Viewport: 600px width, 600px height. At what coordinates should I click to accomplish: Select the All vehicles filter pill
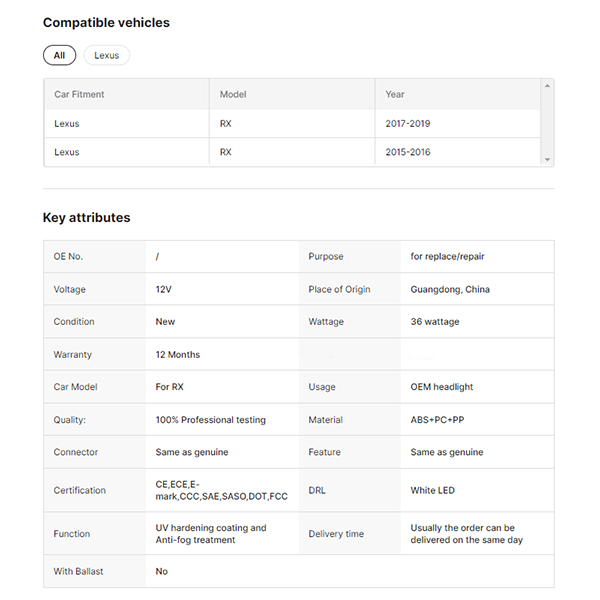59,55
